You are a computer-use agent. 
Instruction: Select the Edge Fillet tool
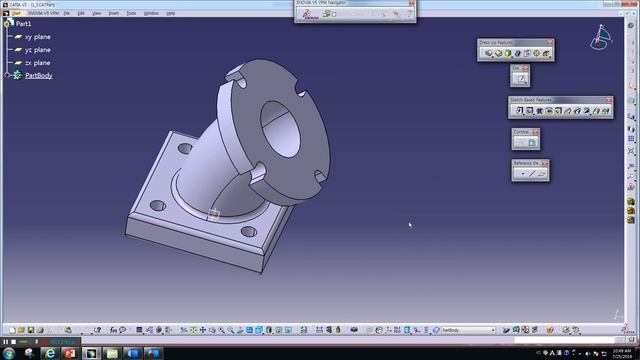point(489,53)
